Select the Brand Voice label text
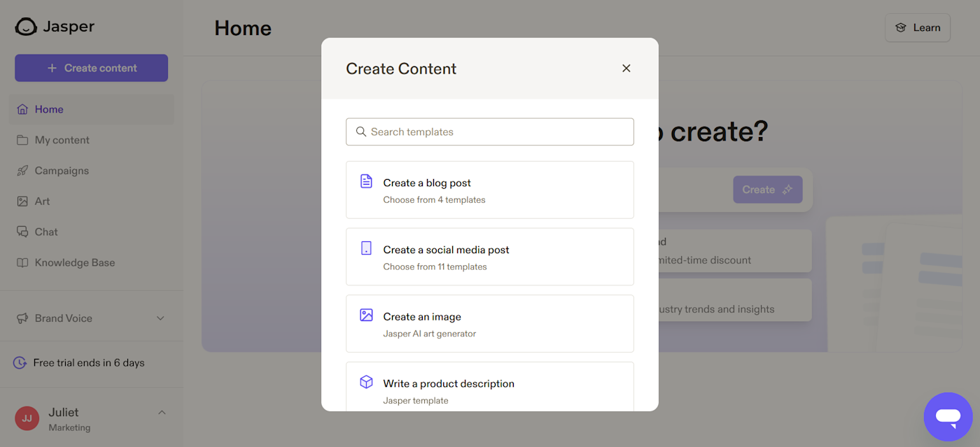This screenshot has height=447, width=980. tap(64, 318)
